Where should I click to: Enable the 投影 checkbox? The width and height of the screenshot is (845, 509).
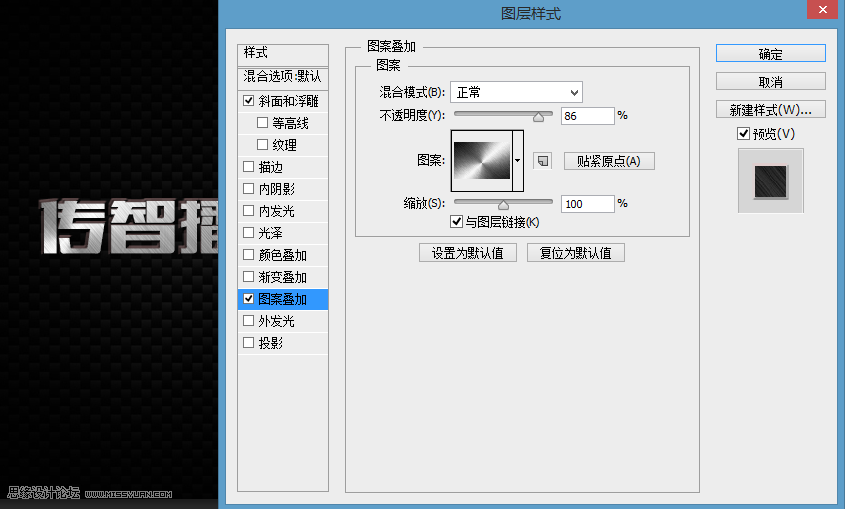click(248, 343)
